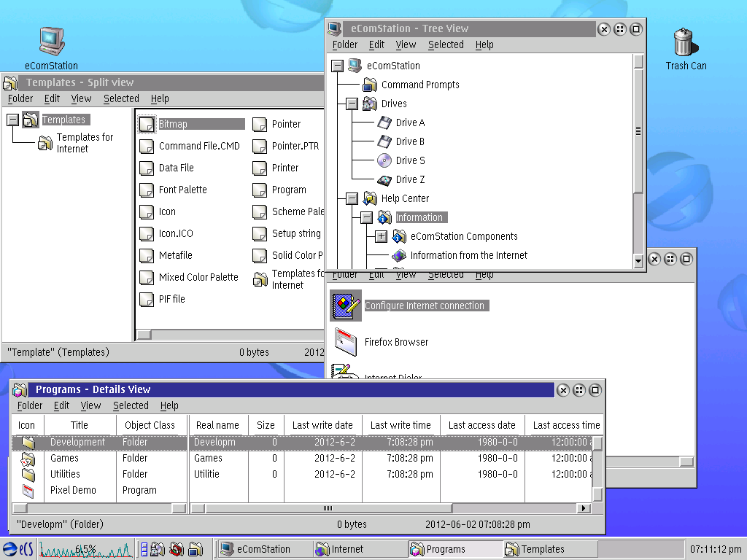Image resolution: width=747 pixels, height=560 pixels.
Task: Open the Selected menu in the Tree View window
Action: click(446, 44)
